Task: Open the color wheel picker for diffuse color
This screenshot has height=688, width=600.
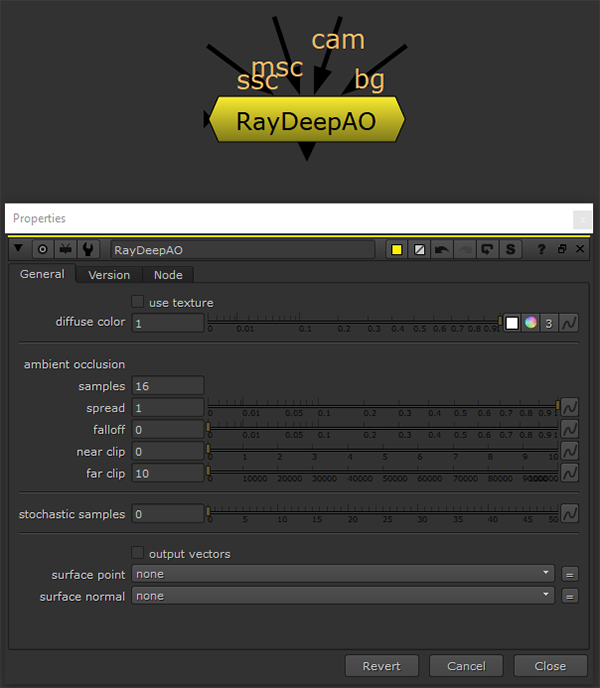Action: coord(531,323)
